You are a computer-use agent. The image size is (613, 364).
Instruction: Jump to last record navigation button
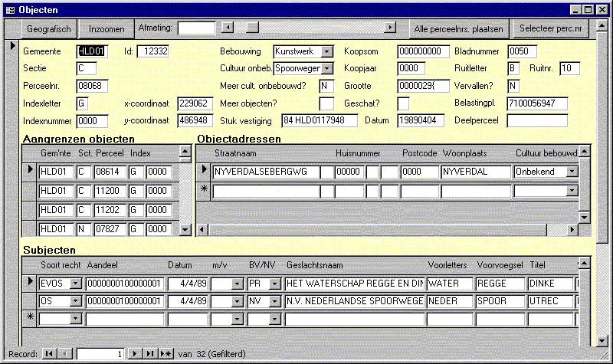tap(150, 354)
